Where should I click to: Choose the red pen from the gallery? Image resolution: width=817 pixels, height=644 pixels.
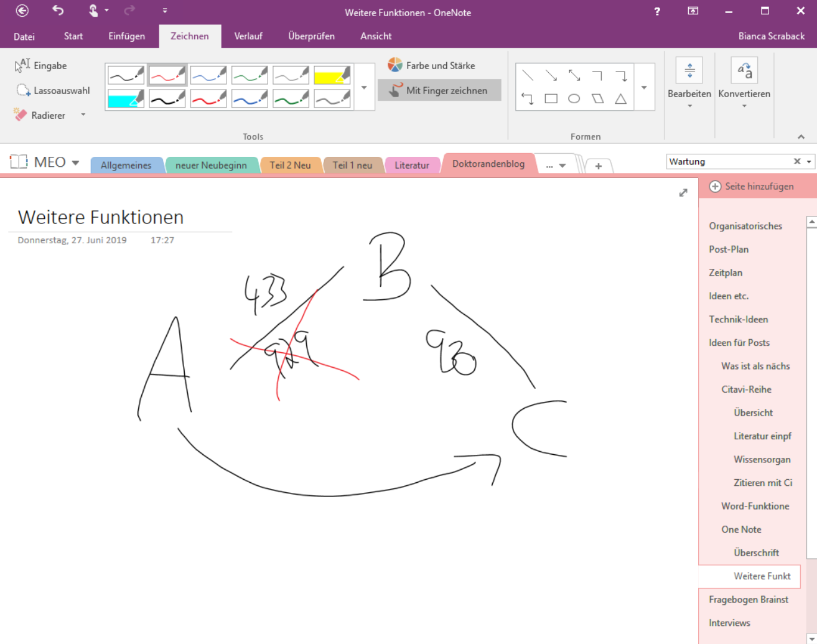tap(166, 74)
